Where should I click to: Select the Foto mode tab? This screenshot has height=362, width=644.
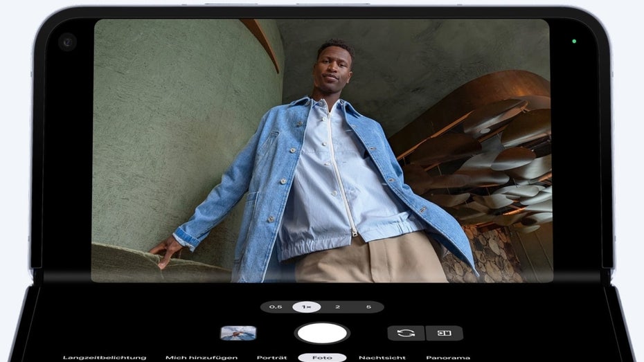coord(322,357)
